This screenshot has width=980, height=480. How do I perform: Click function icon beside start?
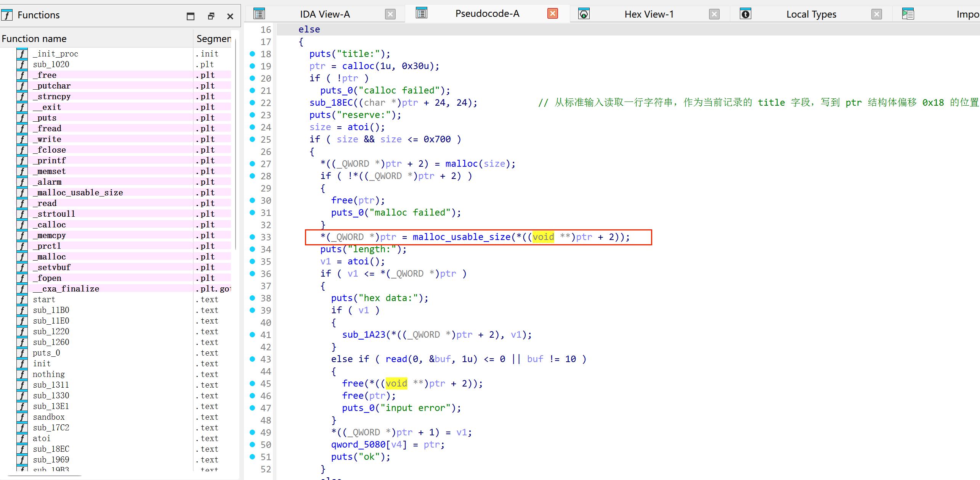click(22, 300)
